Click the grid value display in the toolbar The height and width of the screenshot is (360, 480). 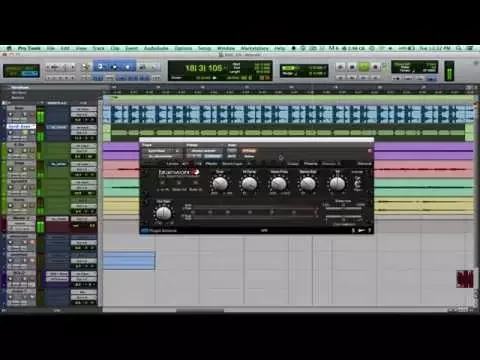304,68
